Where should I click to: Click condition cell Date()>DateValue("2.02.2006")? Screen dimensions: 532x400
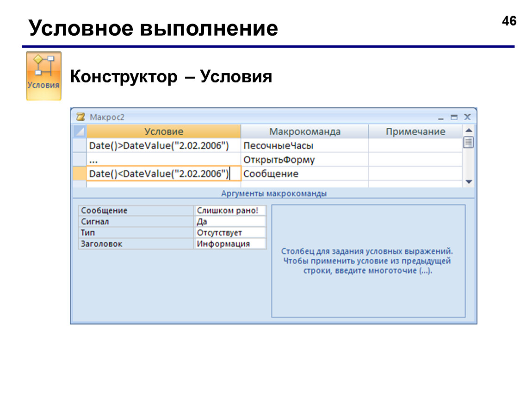(164, 145)
